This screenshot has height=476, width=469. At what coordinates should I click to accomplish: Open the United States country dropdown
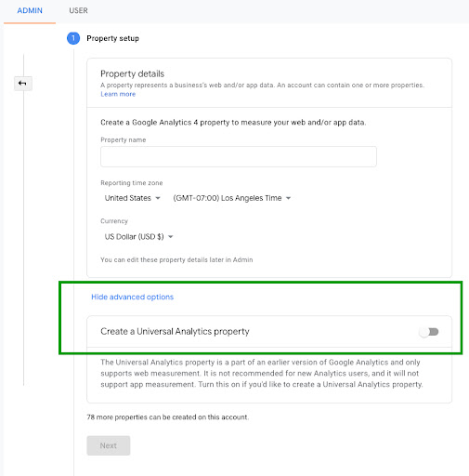point(132,198)
